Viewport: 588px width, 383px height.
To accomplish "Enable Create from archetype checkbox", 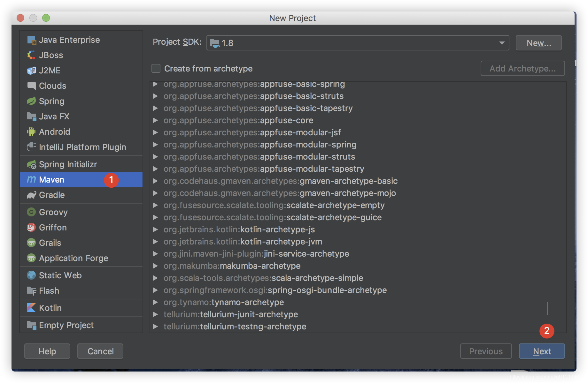I will point(156,69).
